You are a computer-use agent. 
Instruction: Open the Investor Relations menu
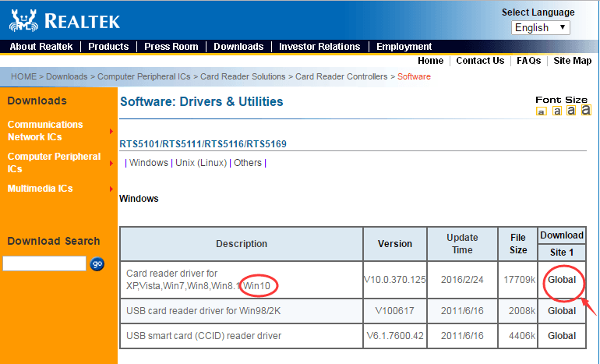click(x=319, y=47)
